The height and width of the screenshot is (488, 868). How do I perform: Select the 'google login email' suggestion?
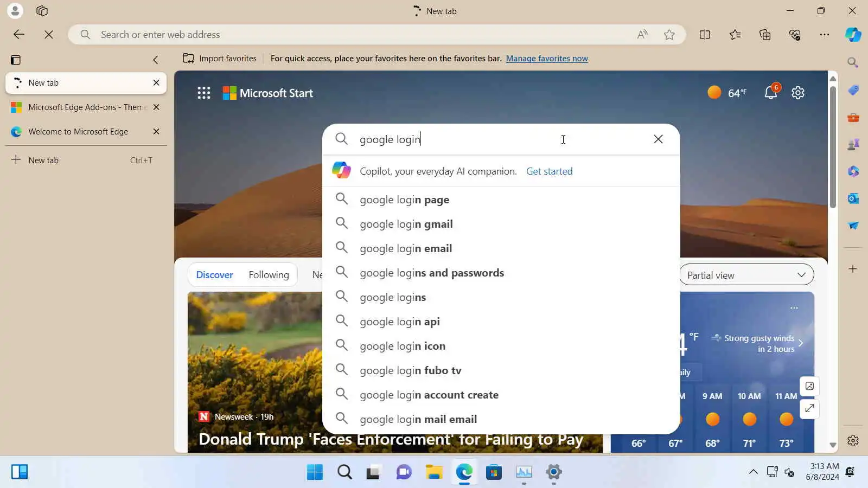[501, 248]
